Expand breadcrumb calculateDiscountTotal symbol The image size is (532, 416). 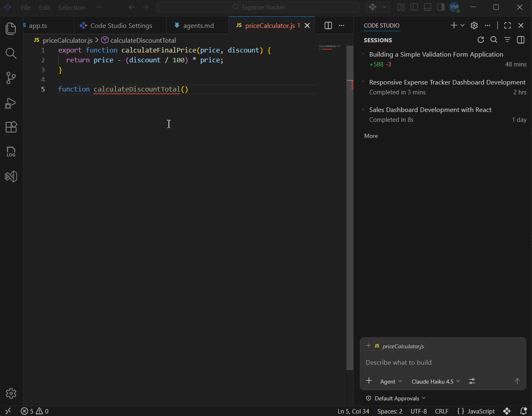point(139,40)
